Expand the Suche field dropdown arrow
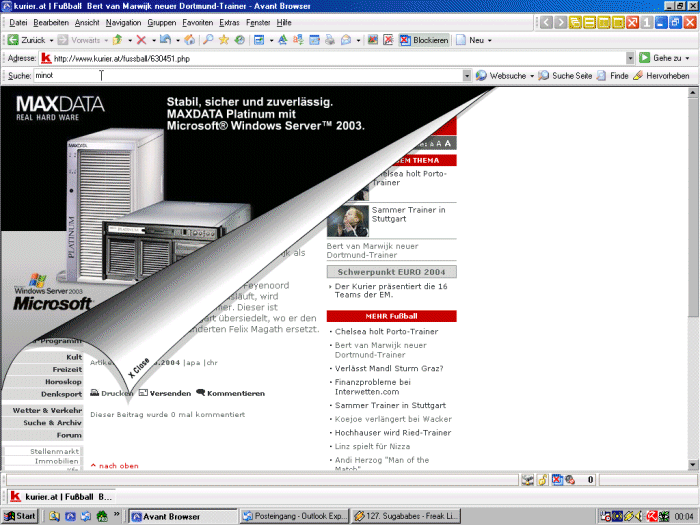The height and width of the screenshot is (525, 700). pyautogui.click(x=467, y=76)
